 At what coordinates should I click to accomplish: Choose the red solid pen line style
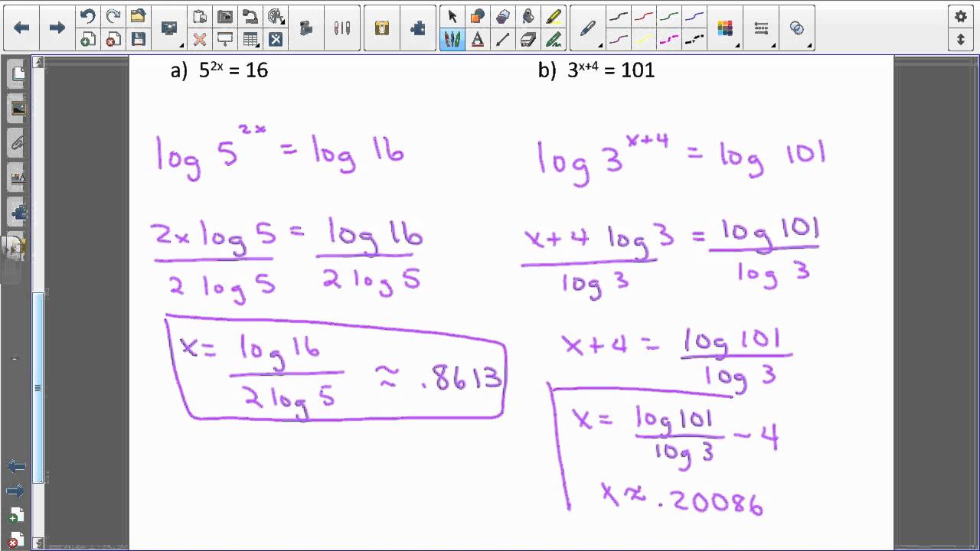[x=644, y=17]
